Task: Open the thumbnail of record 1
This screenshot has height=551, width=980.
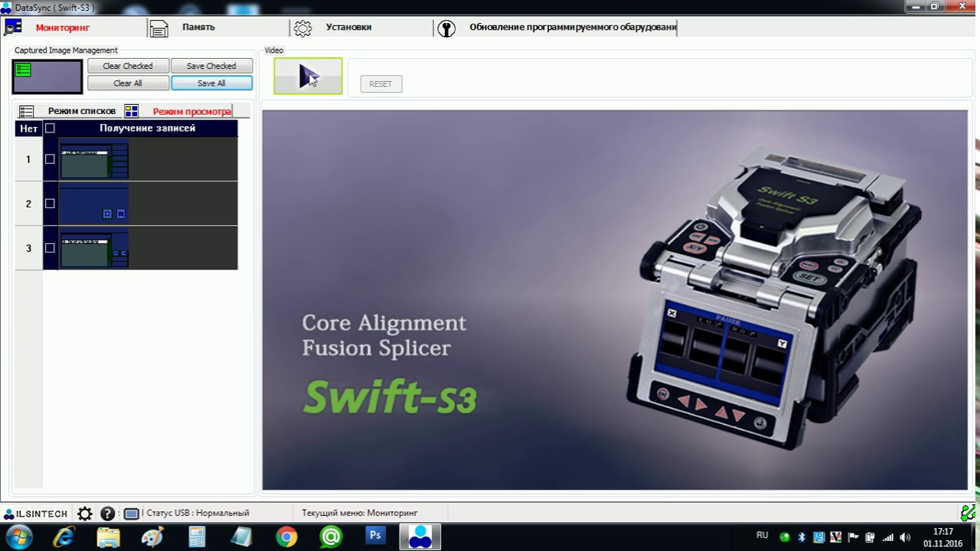Action: click(x=93, y=160)
